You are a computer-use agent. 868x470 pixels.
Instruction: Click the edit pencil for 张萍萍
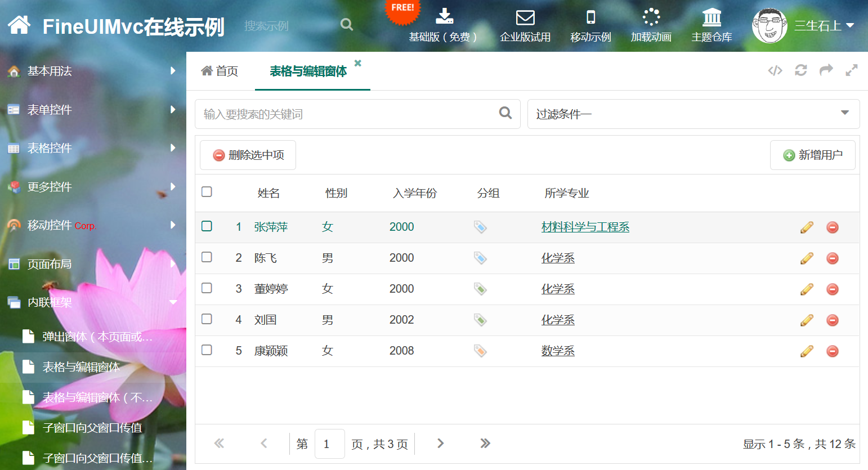point(807,227)
